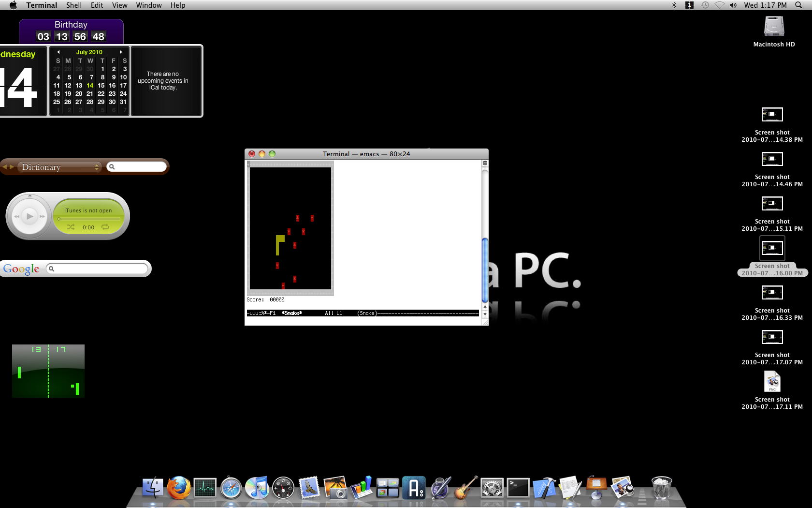
Task: Enable shuffle in the iTunes widget
Action: (71, 227)
